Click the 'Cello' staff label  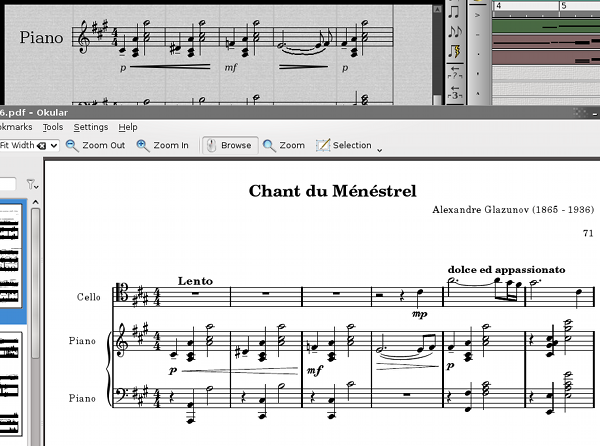click(x=88, y=297)
